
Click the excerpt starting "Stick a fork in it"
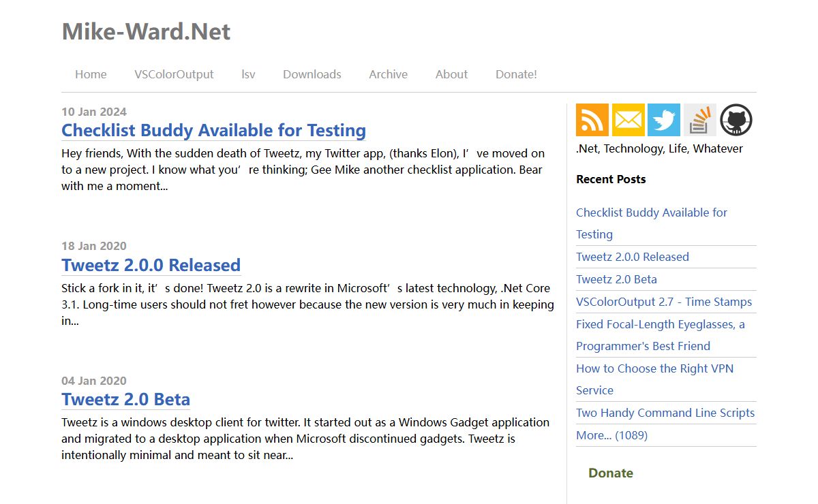coord(307,304)
